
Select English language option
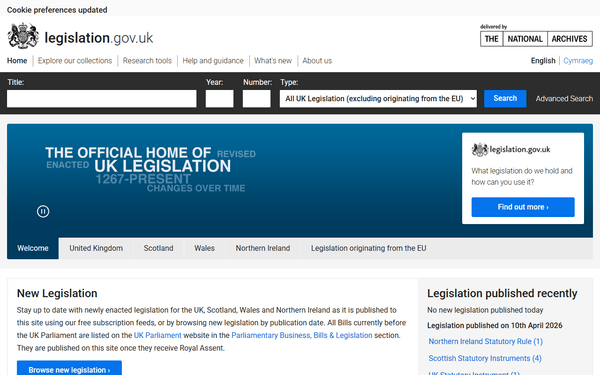(x=543, y=60)
